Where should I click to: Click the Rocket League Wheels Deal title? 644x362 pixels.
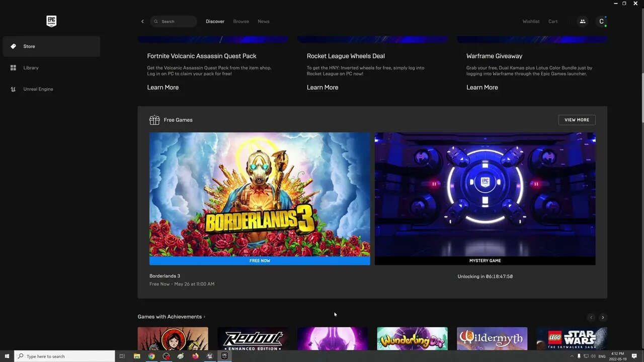coord(346,56)
